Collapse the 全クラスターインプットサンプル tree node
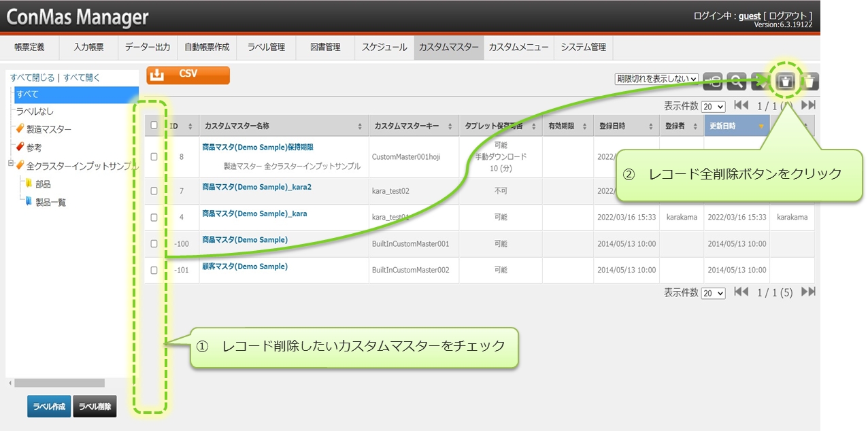 point(10,164)
